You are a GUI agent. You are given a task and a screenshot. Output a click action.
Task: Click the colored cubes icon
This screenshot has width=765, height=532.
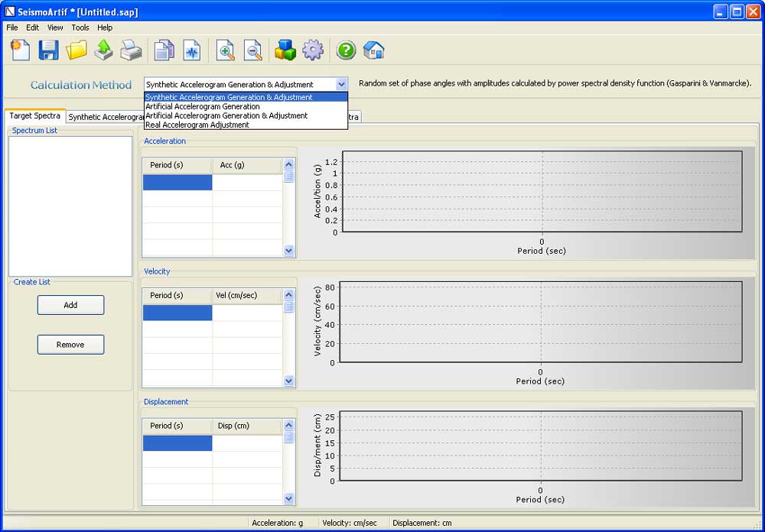285,50
